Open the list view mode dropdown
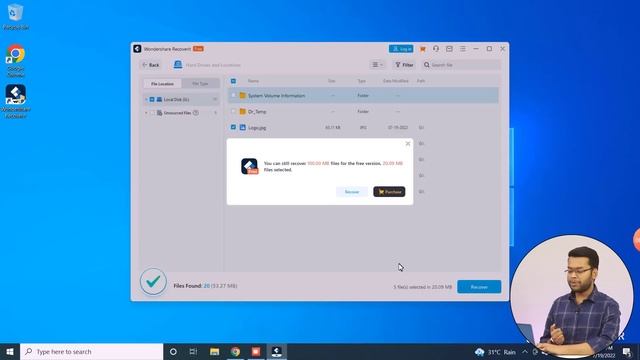The height and width of the screenshot is (360, 640). pos(378,64)
